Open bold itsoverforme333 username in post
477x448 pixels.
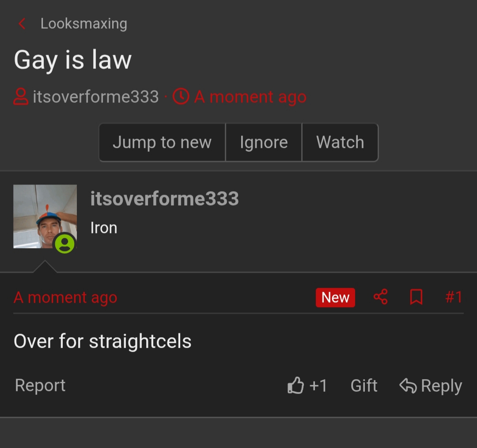[165, 199]
